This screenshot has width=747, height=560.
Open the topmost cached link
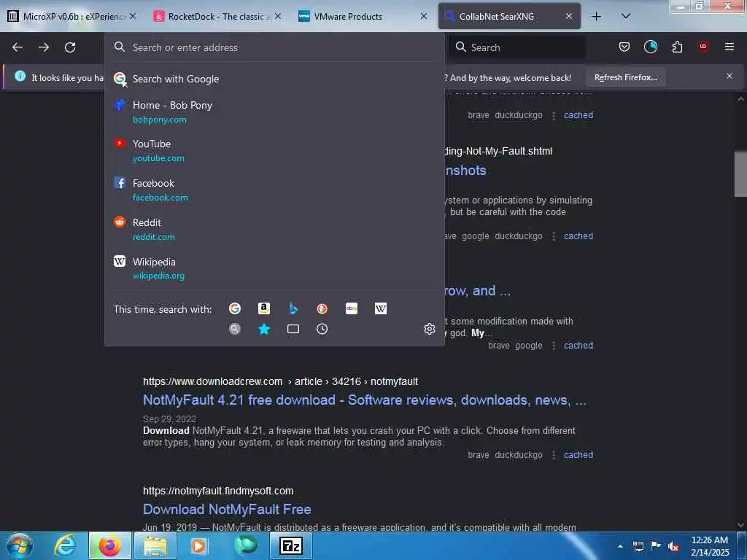pos(578,115)
